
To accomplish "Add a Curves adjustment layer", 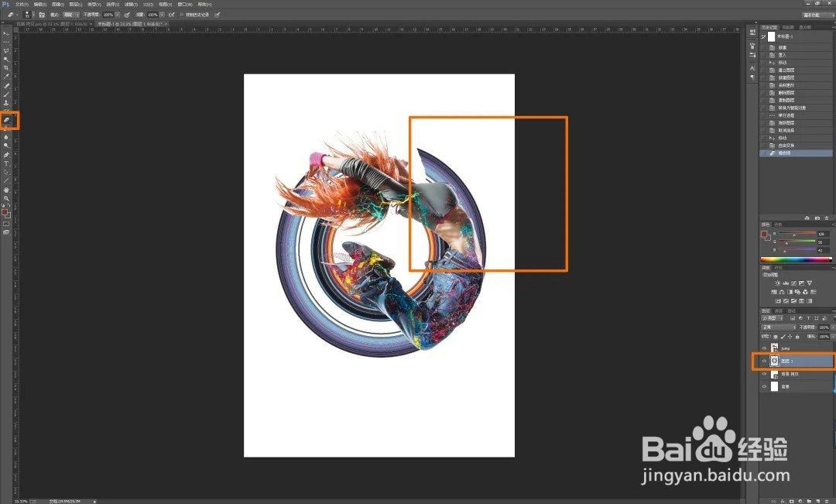I will [x=794, y=283].
